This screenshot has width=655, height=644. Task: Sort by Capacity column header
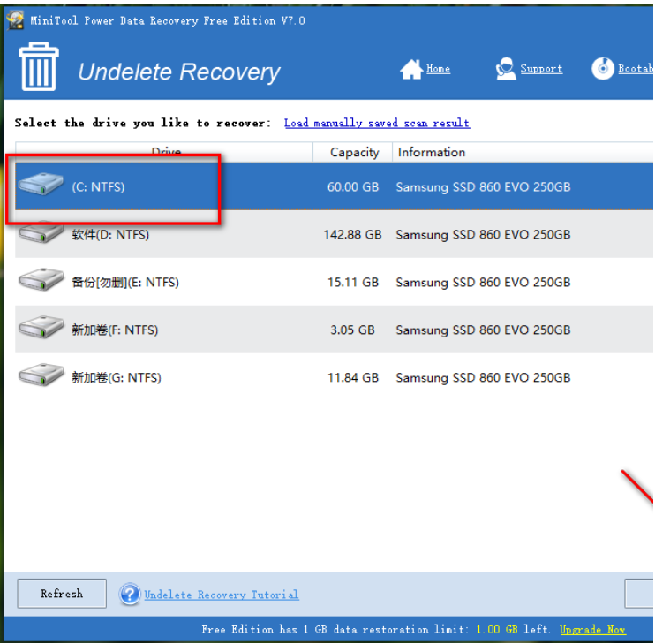point(353,152)
